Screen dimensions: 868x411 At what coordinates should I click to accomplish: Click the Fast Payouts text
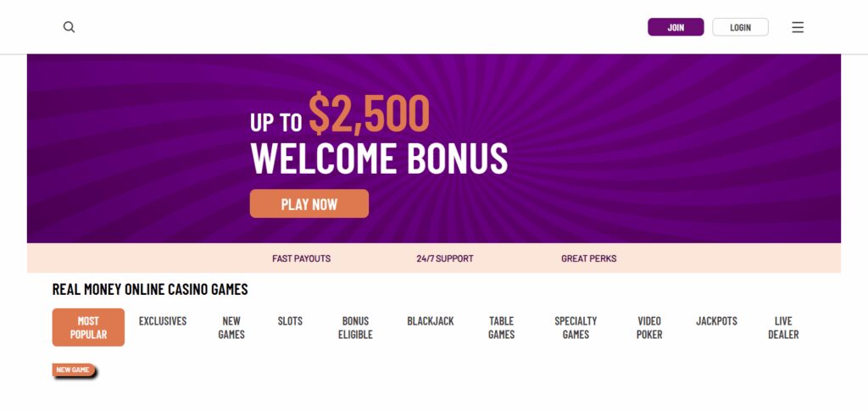(x=301, y=258)
